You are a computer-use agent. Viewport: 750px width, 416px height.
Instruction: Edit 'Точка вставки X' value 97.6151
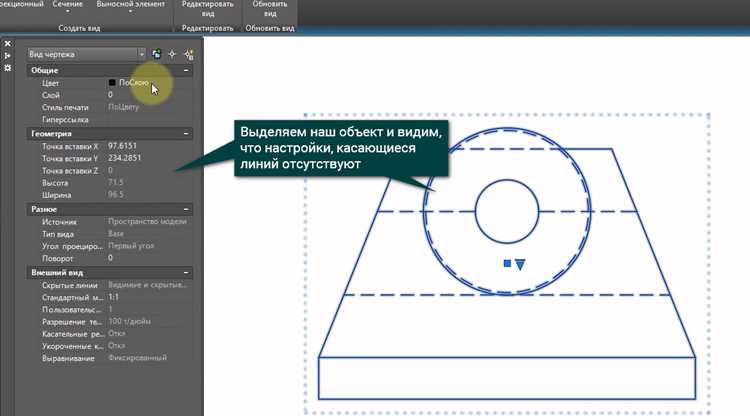(x=150, y=146)
